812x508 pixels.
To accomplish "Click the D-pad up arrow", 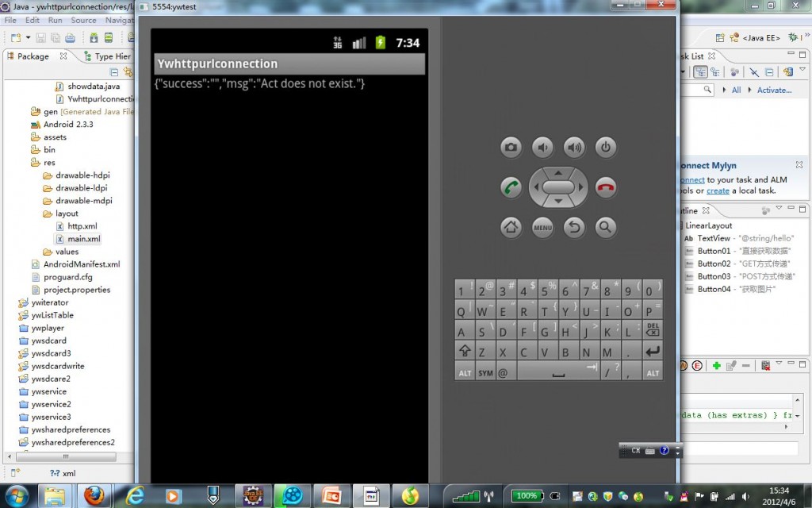I will pos(558,172).
